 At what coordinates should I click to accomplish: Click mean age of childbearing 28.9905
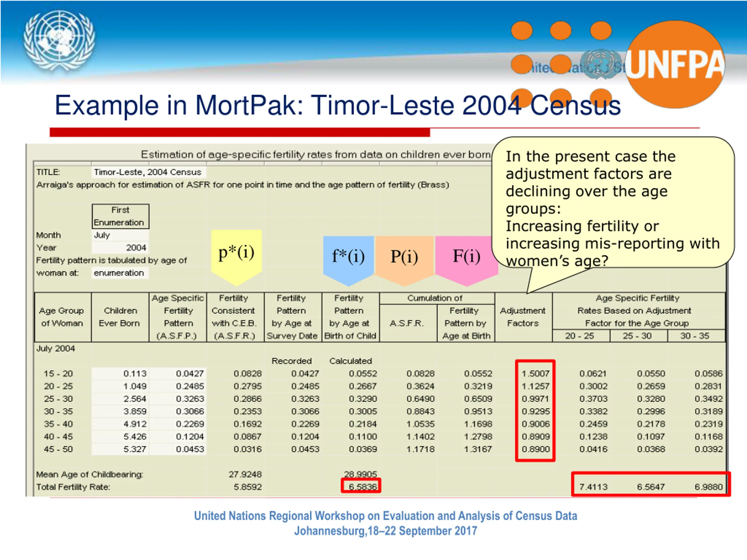(x=361, y=474)
